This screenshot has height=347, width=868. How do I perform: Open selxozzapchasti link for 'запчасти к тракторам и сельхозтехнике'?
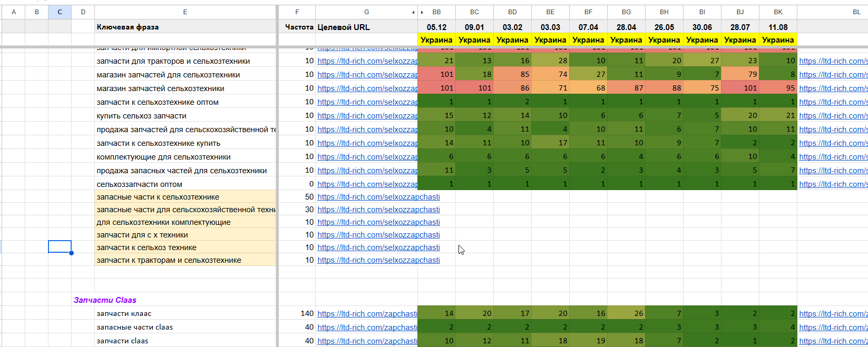click(378, 260)
